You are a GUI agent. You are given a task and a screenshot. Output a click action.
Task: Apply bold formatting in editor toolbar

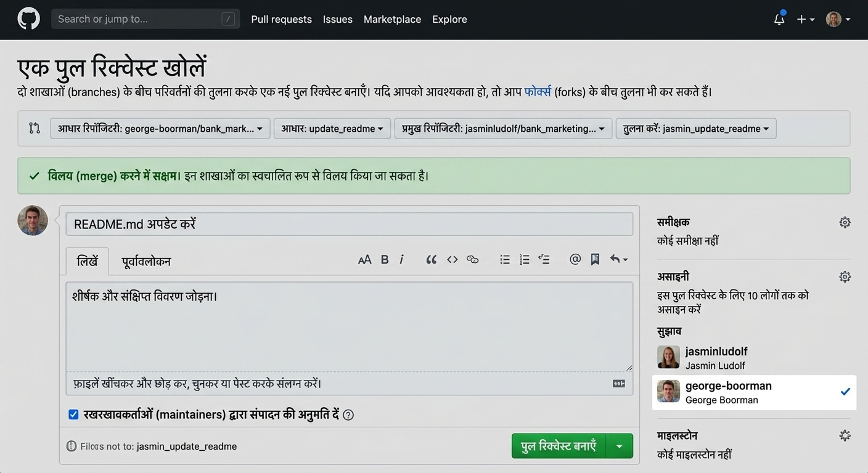(385, 259)
